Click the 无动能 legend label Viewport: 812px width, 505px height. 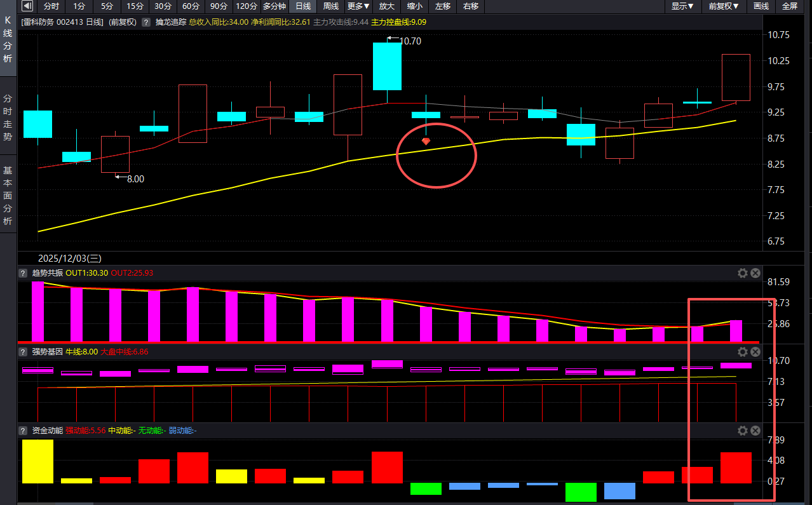(x=152, y=430)
